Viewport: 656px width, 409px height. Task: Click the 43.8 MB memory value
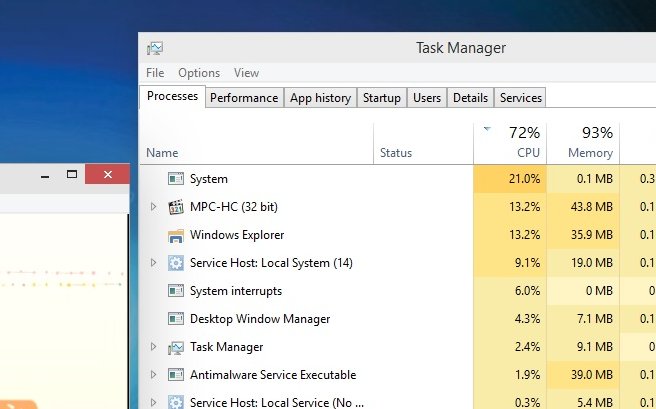(592, 207)
